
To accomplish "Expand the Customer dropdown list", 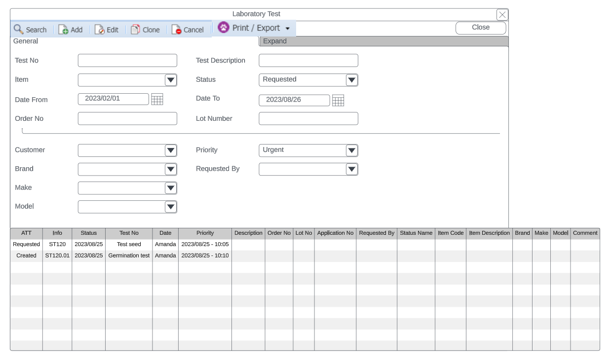I will point(171,150).
